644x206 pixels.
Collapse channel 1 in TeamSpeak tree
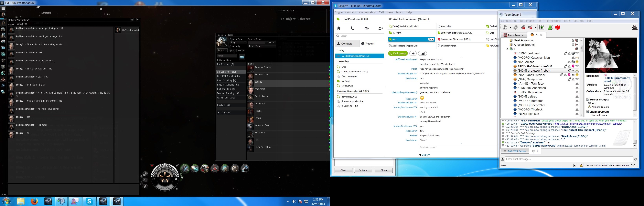pos(507,49)
